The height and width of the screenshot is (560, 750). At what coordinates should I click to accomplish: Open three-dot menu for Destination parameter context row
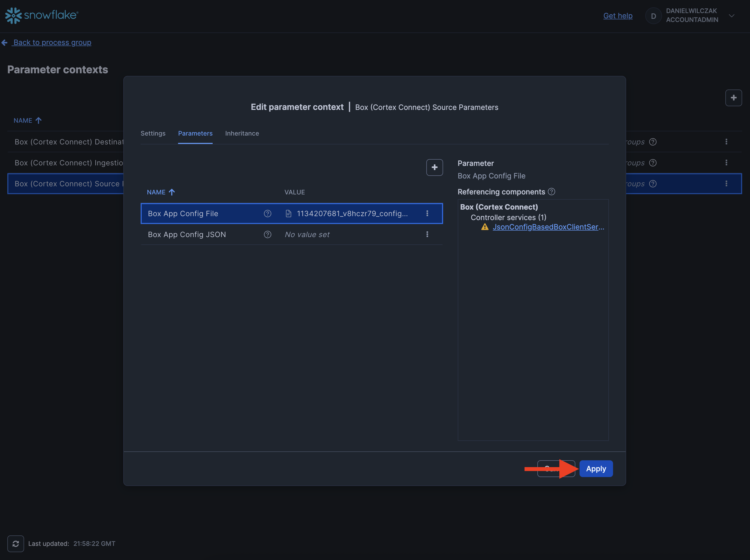coord(726,142)
